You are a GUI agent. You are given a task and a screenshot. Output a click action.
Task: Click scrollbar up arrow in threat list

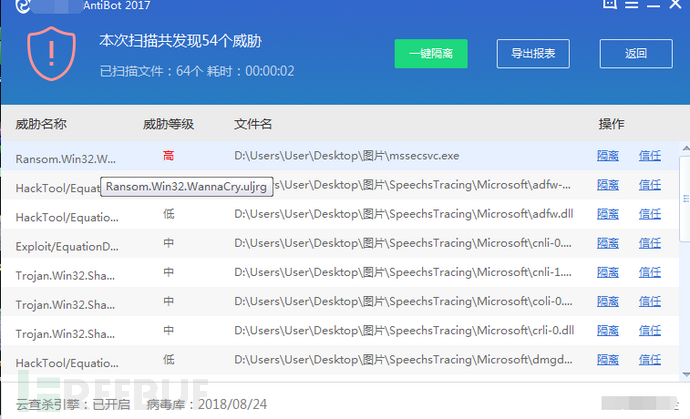click(686, 148)
